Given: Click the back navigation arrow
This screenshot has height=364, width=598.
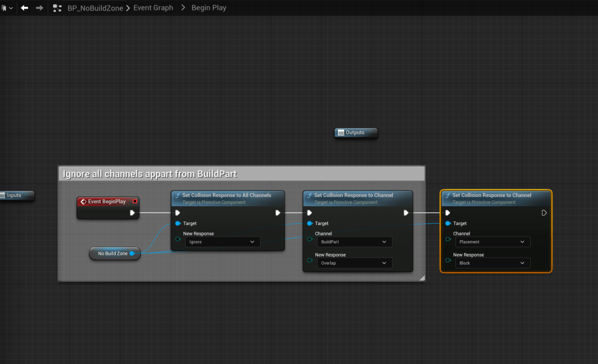Looking at the screenshot, I should (x=25, y=8).
